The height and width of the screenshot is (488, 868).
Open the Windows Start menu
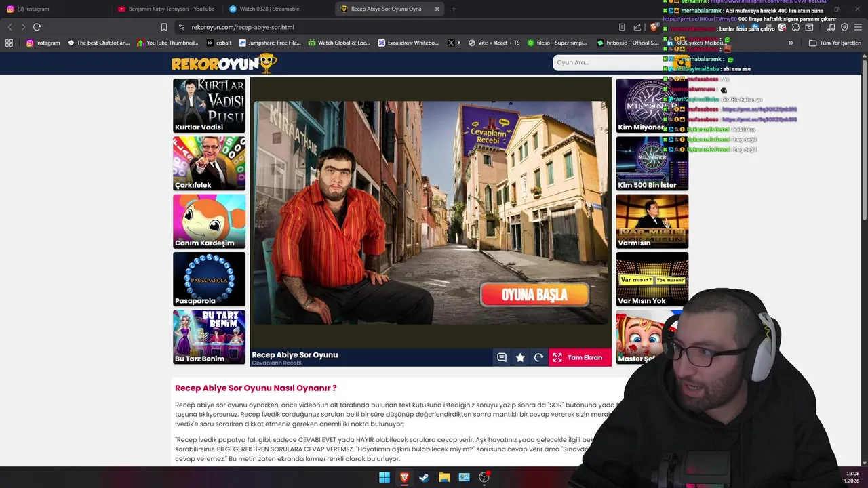pos(384,477)
